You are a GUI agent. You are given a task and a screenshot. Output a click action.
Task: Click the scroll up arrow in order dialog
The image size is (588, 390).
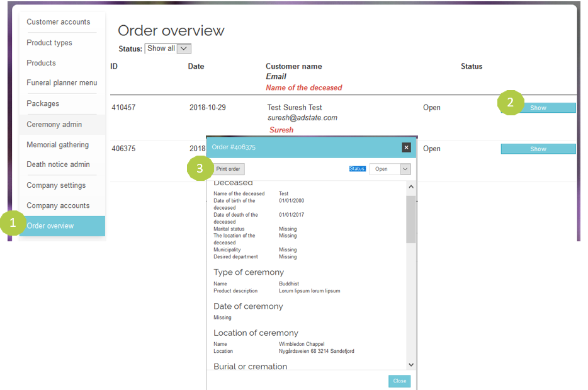[410, 187]
